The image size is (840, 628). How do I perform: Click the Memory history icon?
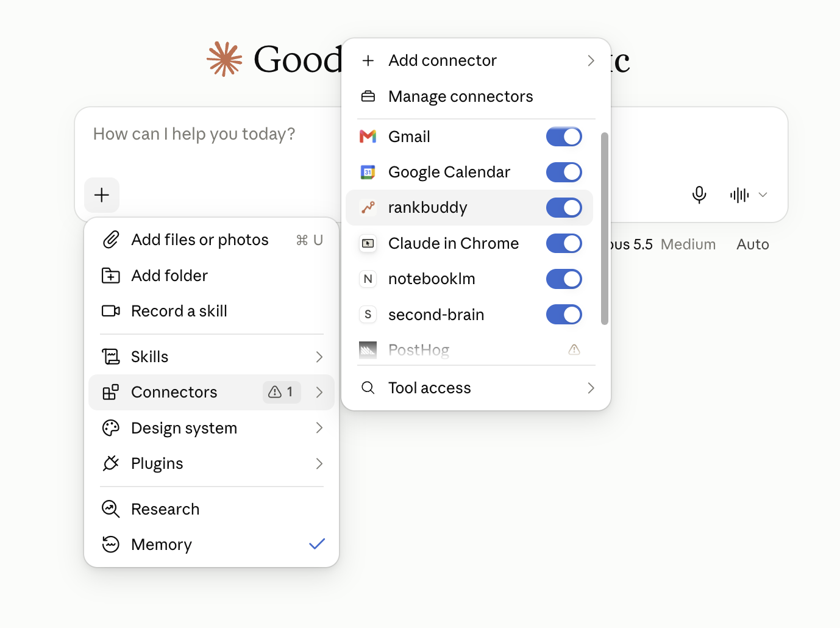(x=111, y=544)
